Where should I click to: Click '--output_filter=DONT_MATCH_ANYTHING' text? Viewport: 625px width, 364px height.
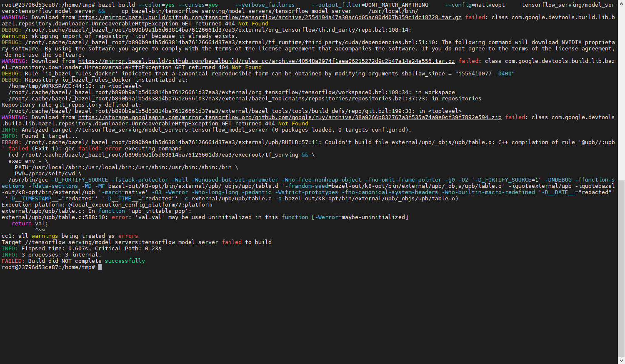pyautogui.click(x=370, y=5)
